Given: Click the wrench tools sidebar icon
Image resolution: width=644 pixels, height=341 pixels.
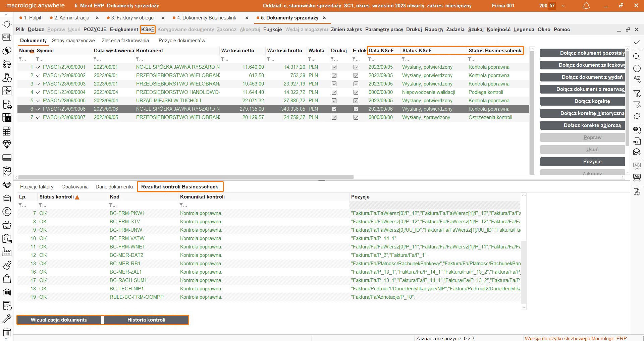Looking at the screenshot, I should [7, 319].
